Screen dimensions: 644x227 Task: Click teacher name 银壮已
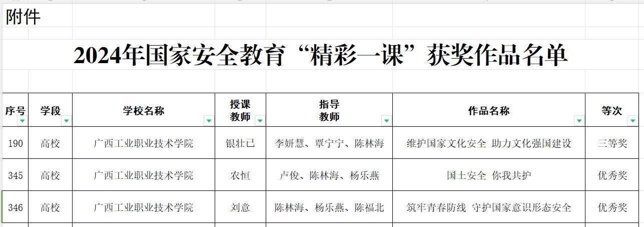(x=241, y=143)
